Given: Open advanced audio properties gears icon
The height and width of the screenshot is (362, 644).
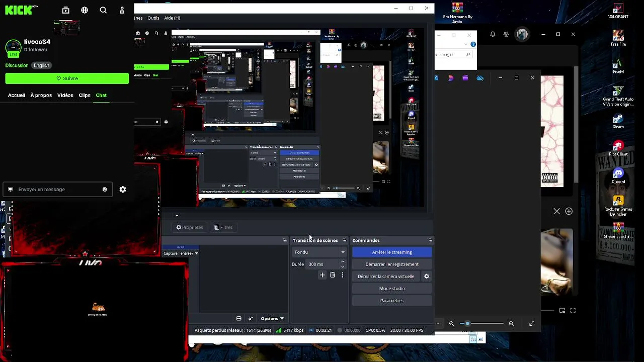Looking at the screenshot, I should click(x=250, y=319).
